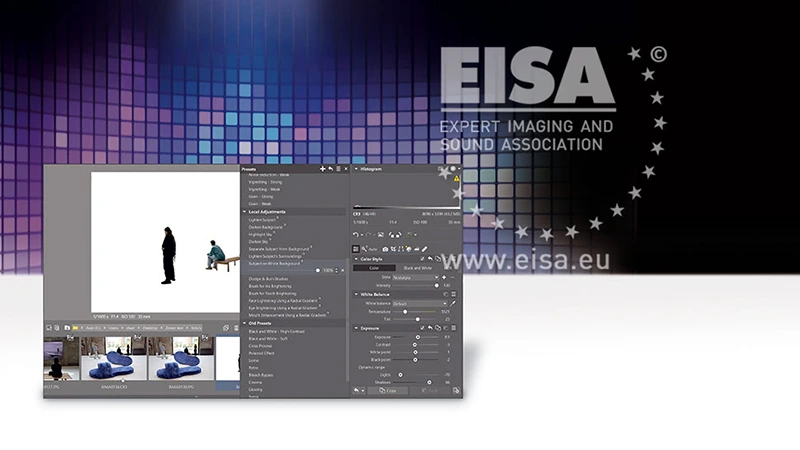This screenshot has height=450, width=800.
Task: Click the Undo arrow below the histogram
Action: point(356,235)
